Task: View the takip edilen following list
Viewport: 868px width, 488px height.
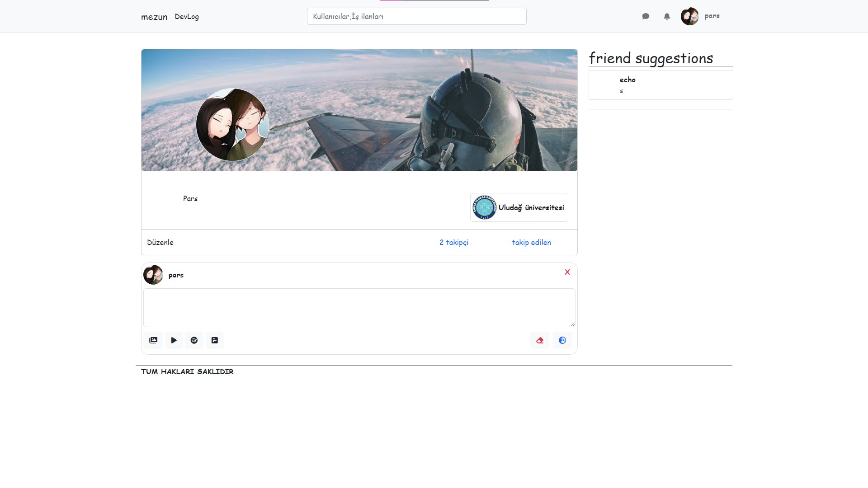Action: click(532, 242)
